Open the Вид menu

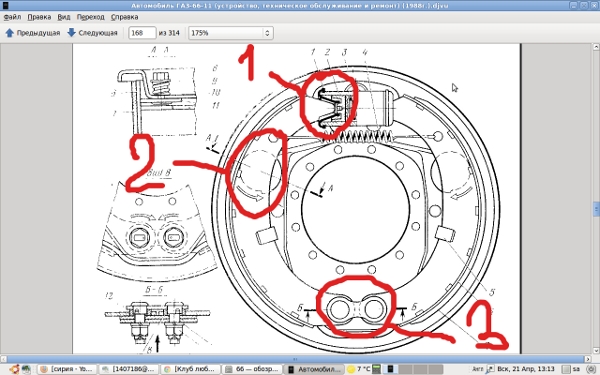coord(64,17)
